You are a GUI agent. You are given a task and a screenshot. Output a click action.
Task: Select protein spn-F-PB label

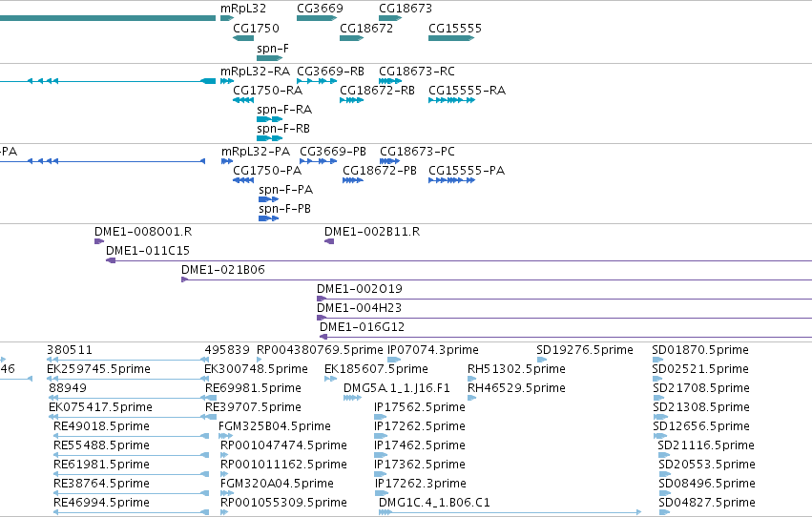[x=285, y=209]
